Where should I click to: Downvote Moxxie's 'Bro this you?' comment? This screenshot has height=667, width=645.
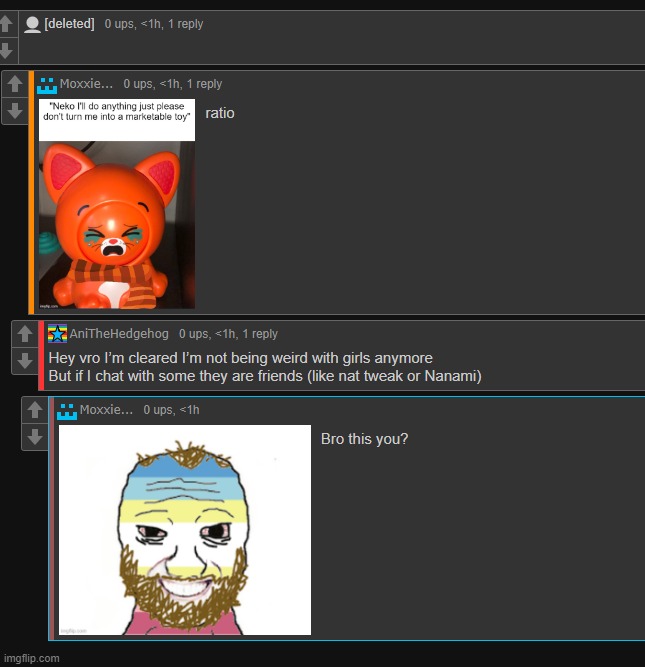pos(35,437)
